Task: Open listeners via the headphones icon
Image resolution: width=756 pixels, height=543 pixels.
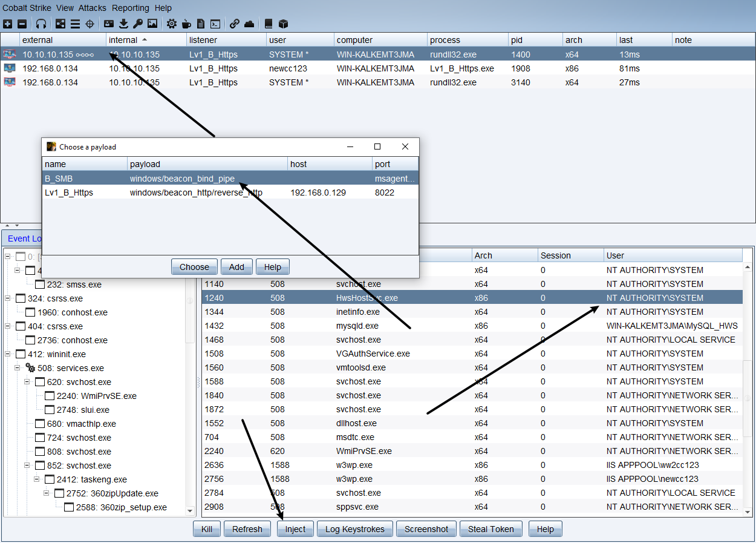Action: [41, 24]
